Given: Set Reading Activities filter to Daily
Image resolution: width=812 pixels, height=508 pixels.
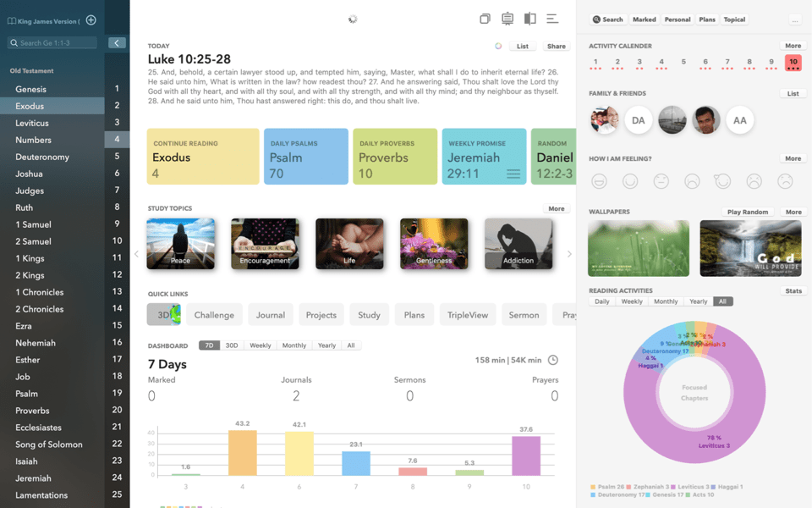Looking at the screenshot, I should coord(602,301).
